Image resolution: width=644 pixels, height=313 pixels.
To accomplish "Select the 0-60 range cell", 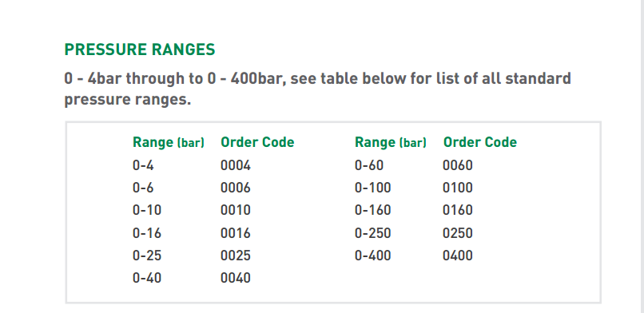I will pos(369,165).
